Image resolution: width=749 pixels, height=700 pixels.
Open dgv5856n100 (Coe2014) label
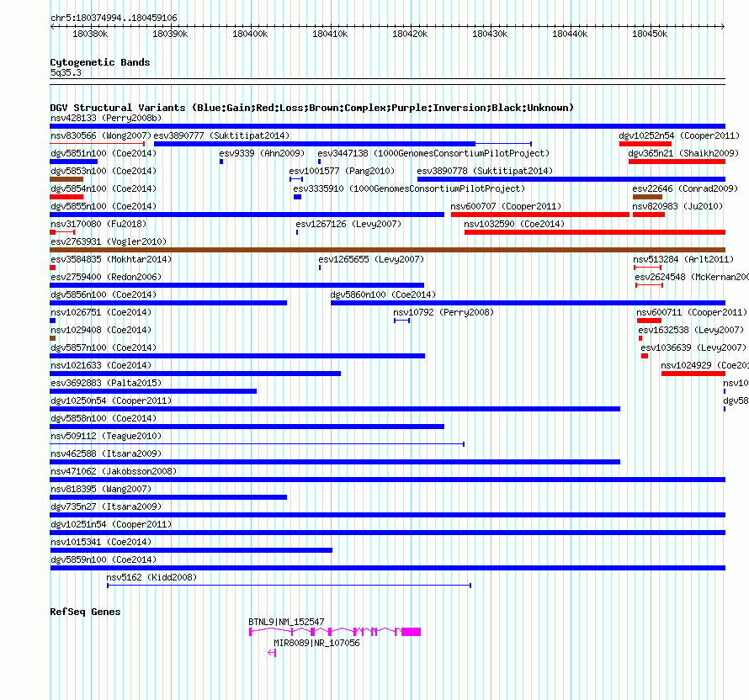click(104, 294)
